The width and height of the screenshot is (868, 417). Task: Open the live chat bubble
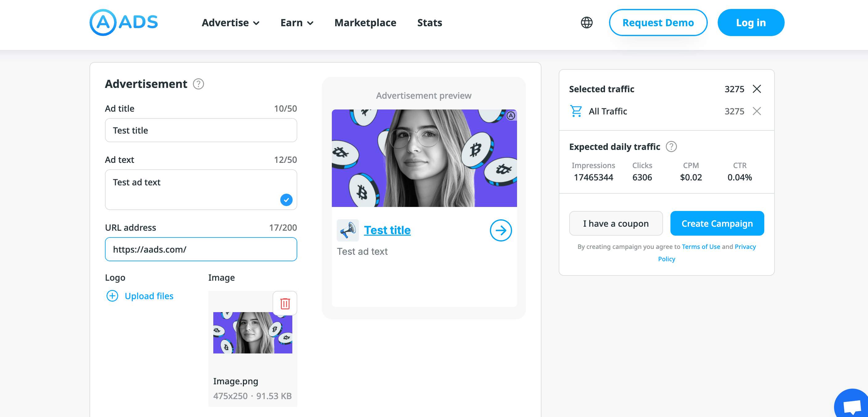(x=852, y=406)
